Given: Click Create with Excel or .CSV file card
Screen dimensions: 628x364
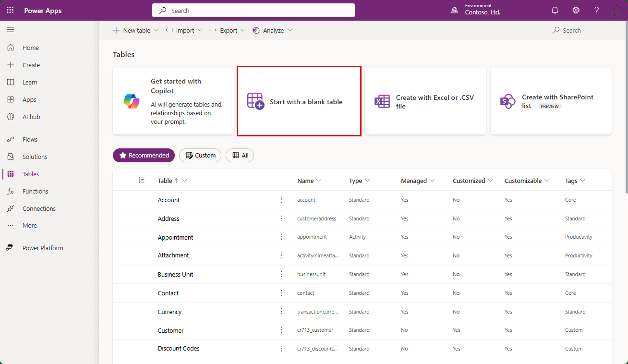Looking at the screenshot, I should coord(425,101).
